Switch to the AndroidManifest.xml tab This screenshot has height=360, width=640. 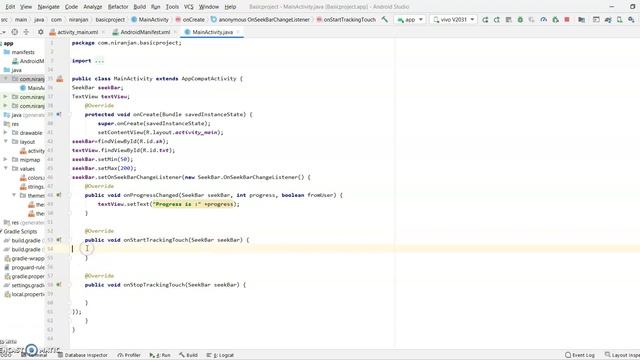(145, 32)
